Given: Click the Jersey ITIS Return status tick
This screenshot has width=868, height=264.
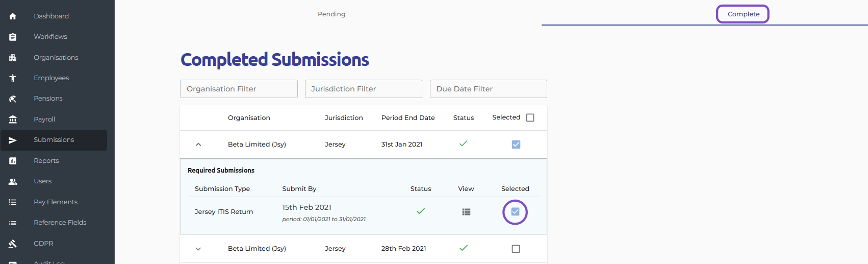Looking at the screenshot, I should click(x=421, y=211).
